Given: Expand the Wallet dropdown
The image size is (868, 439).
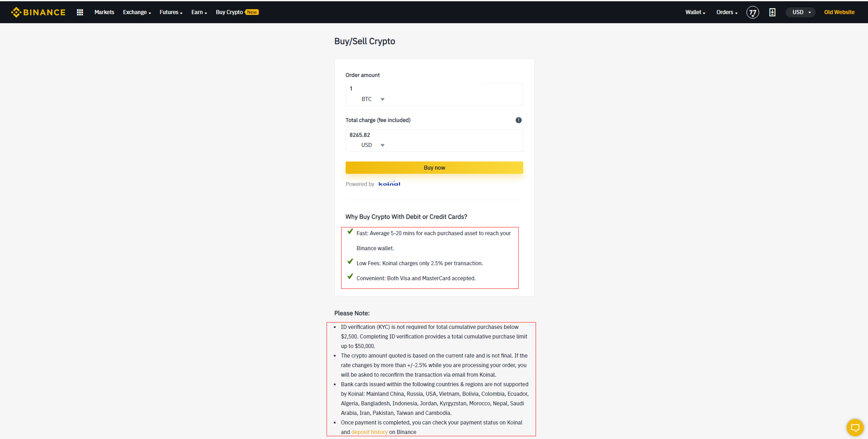Looking at the screenshot, I should (695, 12).
